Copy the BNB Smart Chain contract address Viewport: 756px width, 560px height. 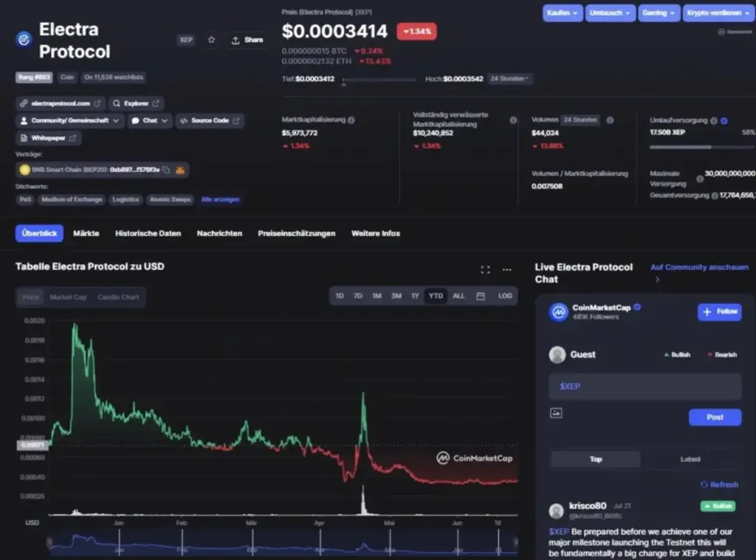166,170
